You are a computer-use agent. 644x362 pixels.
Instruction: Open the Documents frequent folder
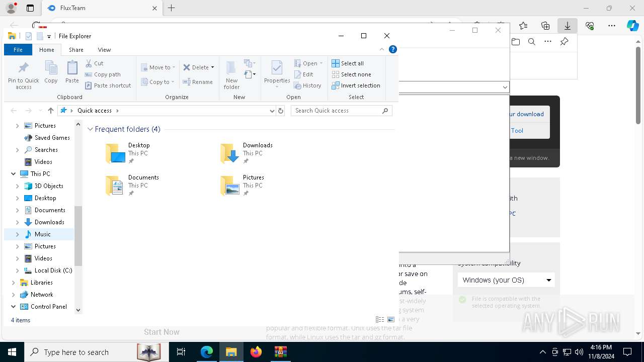coord(133,186)
